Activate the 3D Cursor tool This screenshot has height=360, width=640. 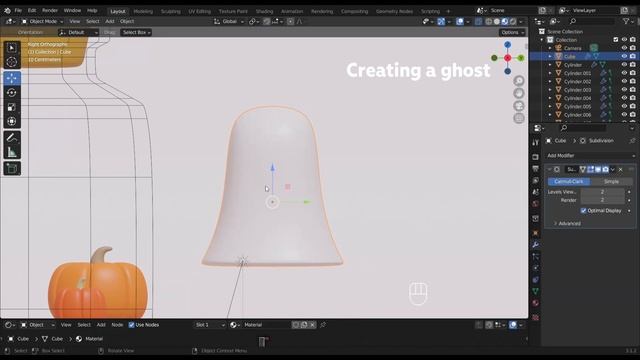tap(11, 62)
